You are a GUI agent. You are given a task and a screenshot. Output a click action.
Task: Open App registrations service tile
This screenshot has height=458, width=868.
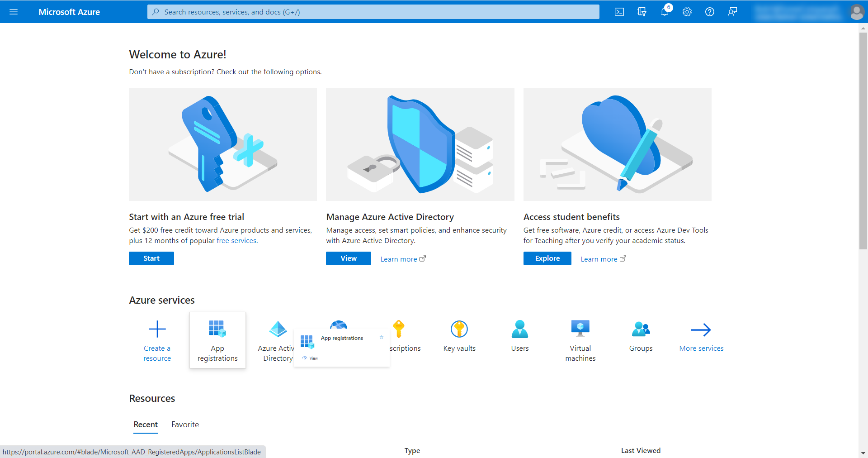pyautogui.click(x=217, y=340)
